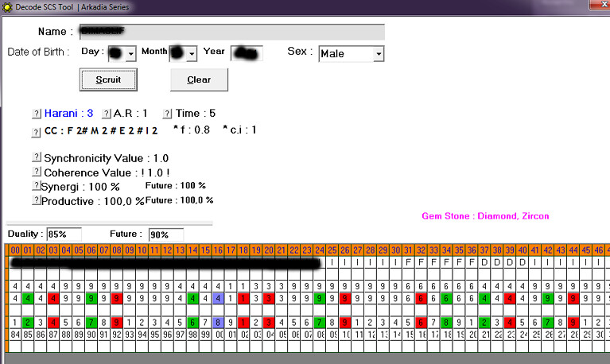
Task: Click the *f : 0.8 value
Action: tap(192, 130)
